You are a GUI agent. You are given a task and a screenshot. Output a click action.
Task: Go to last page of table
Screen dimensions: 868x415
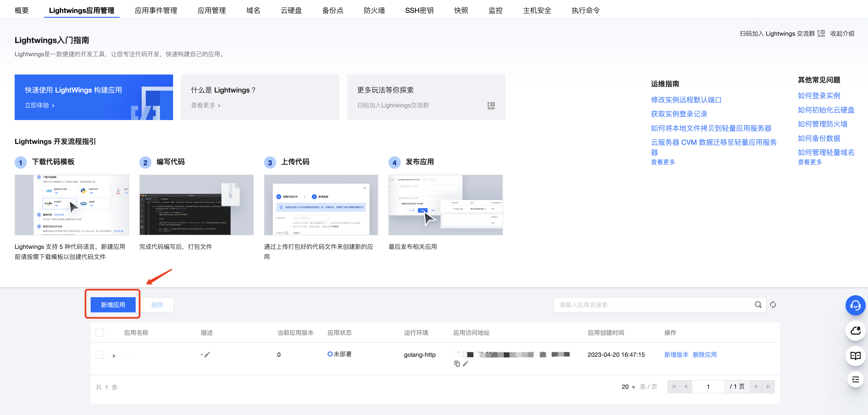(x=768, y=387)
